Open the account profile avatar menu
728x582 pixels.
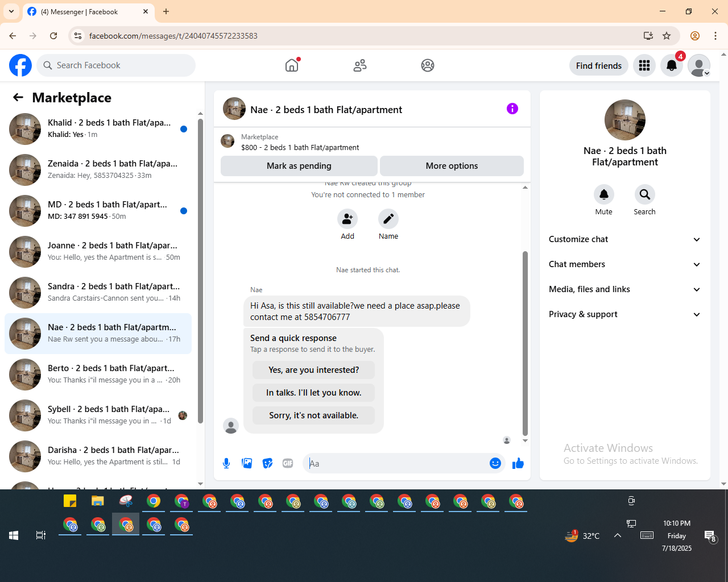(699, 65)
